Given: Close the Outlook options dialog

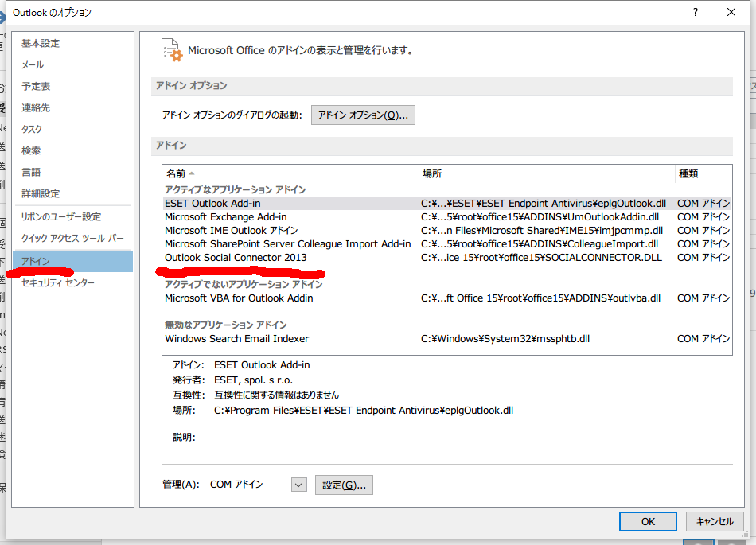Looking at the screenshot, I should tap(731, 12).
